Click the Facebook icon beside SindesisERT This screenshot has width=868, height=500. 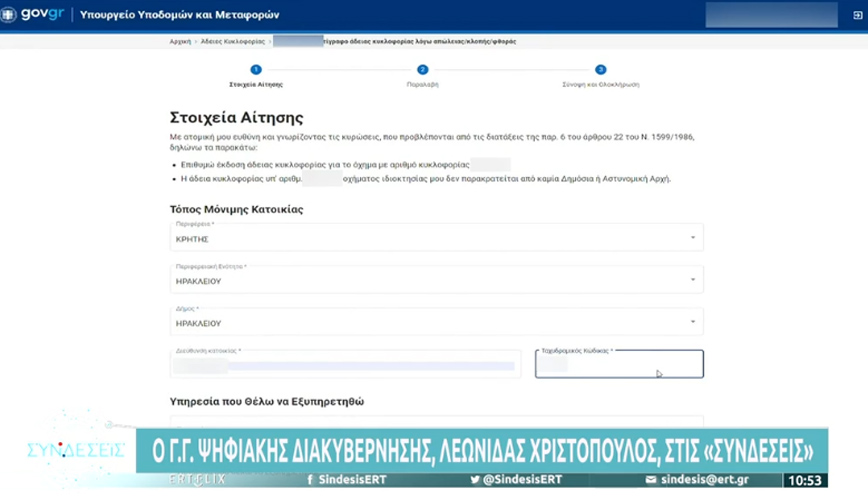[x=312, y=480]
